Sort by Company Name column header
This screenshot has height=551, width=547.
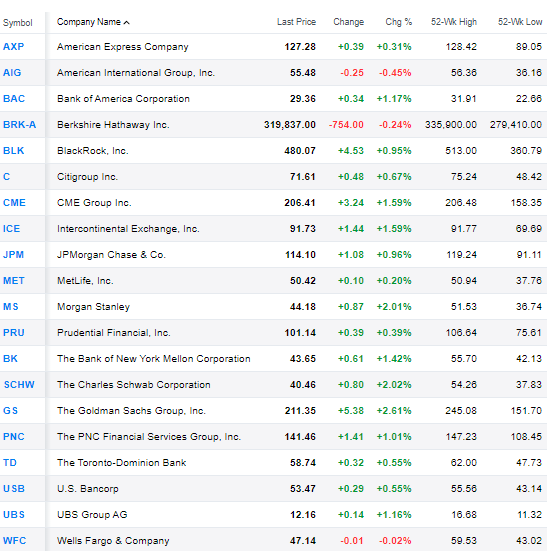93,22
